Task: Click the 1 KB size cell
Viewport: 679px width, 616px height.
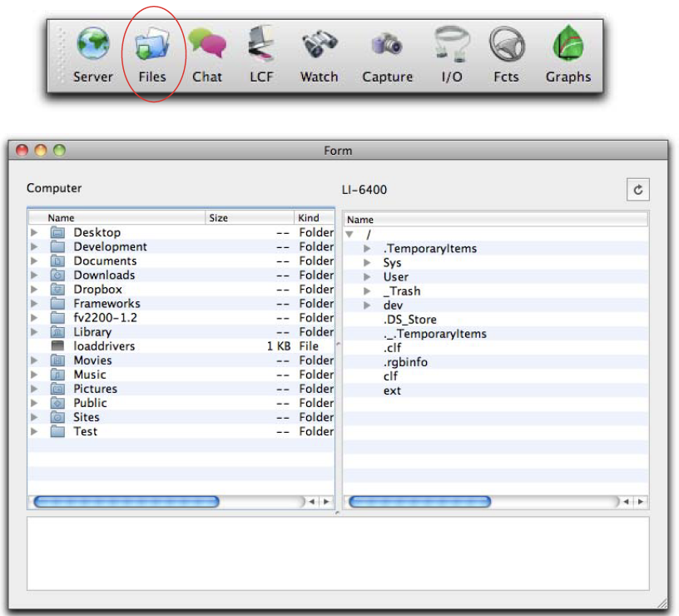Action: (x=279, y=346)
